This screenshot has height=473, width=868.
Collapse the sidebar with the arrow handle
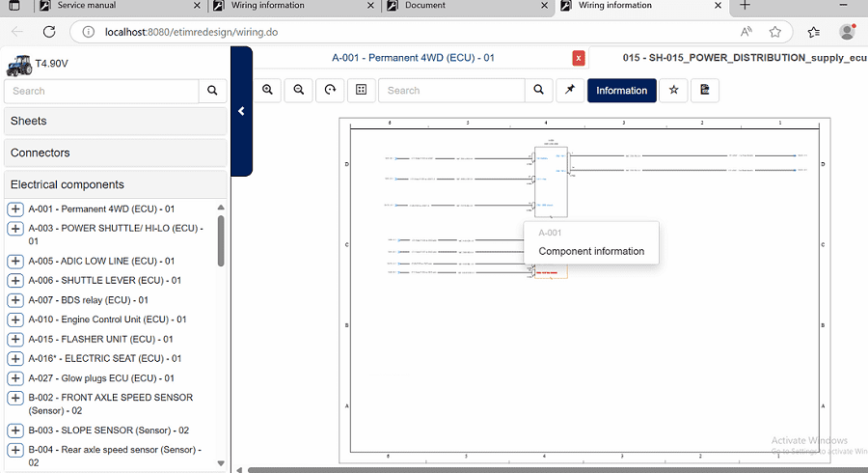[x=241, y=111]
